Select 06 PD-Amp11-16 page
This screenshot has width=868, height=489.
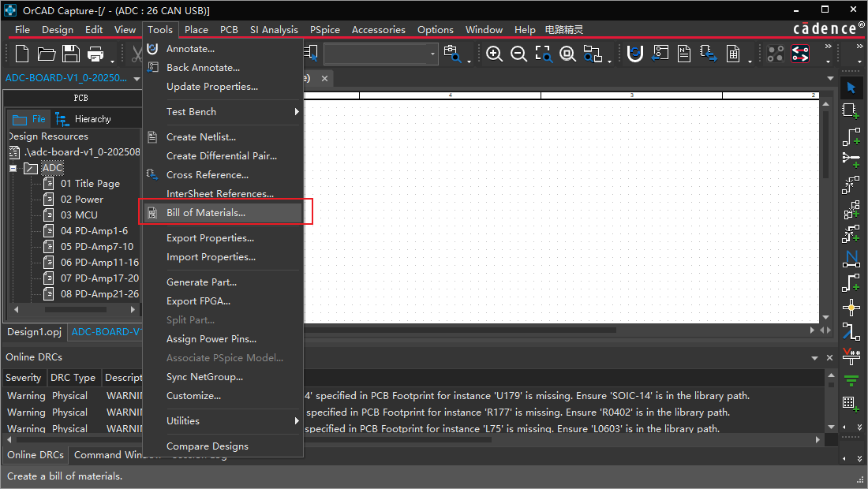tap(99, 262)
